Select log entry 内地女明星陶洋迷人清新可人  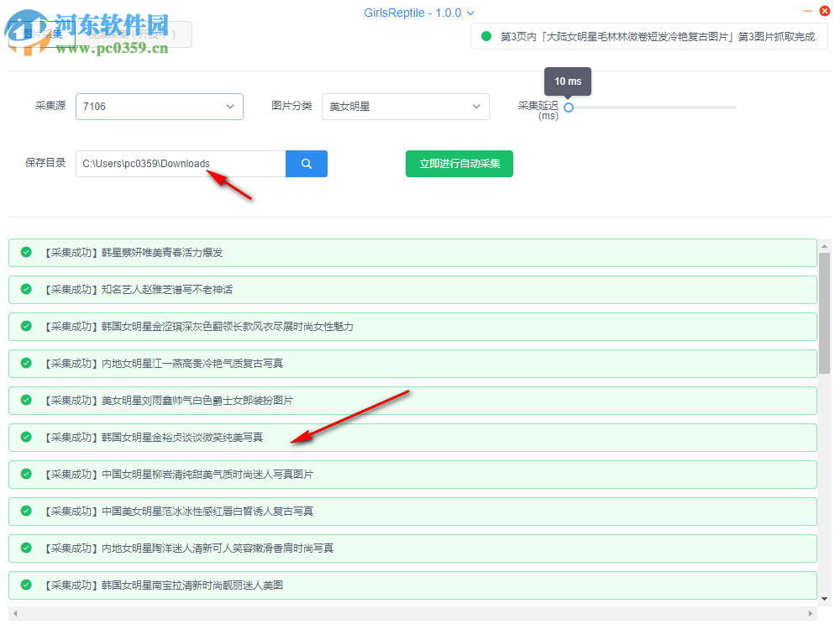(412, 549)
